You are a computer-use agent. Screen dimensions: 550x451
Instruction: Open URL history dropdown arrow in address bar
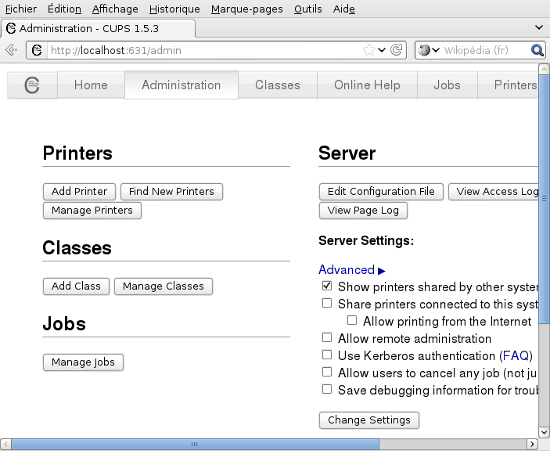click(382, 50)
